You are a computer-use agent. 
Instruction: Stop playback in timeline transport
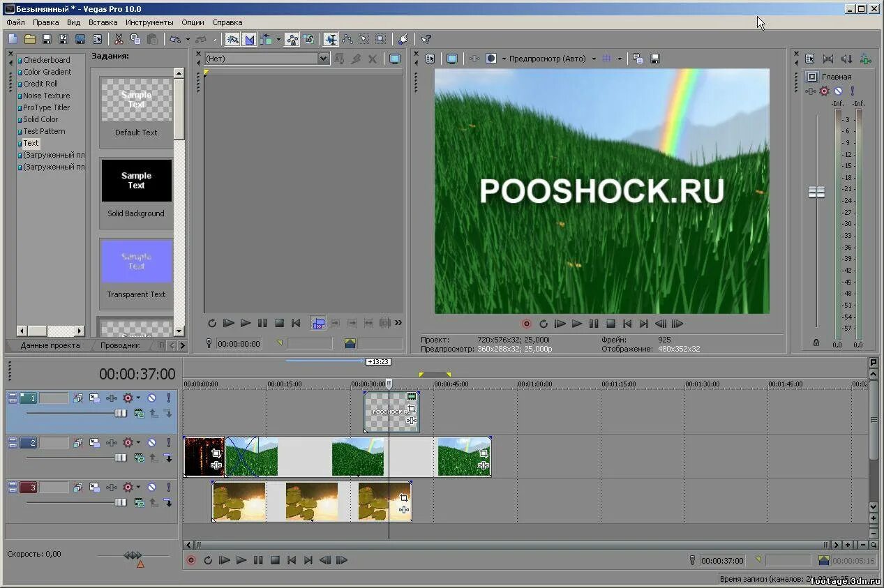(x=275, y=560)
